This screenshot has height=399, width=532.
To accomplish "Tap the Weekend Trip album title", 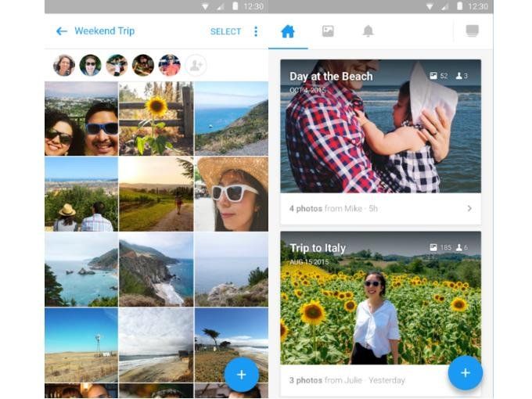I will pyautogui.click(x=104, y=31).
